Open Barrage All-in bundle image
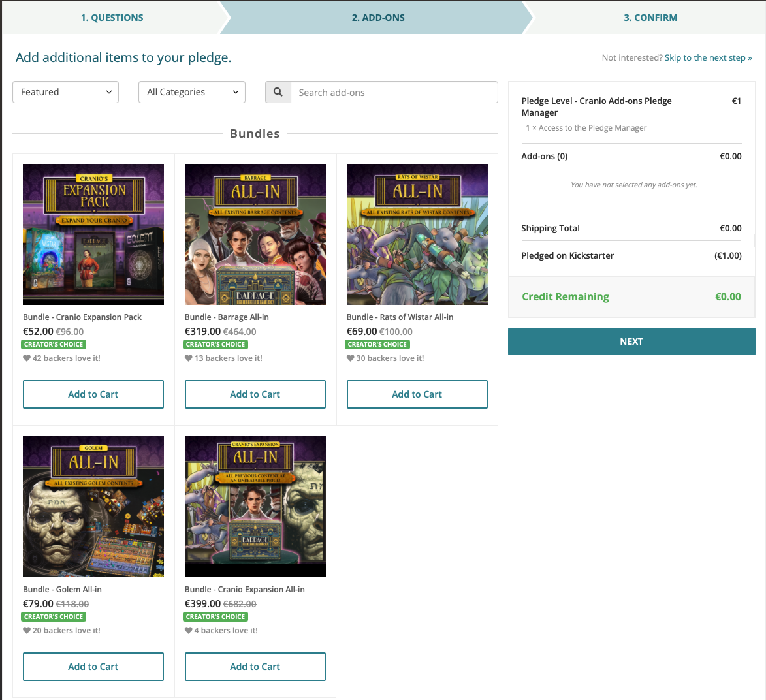Screen dimensions: 766x700 (255, 234)
